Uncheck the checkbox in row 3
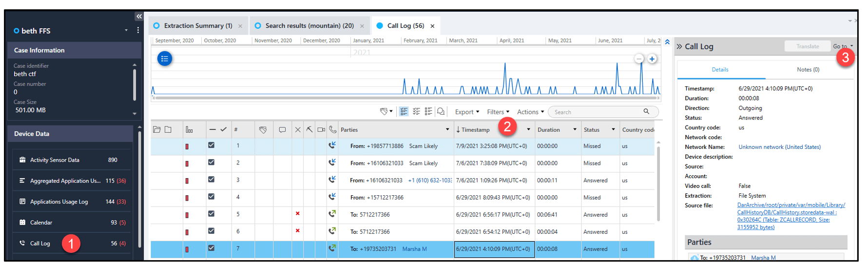This screenshot has width=868, height=268. coord(211,179)
